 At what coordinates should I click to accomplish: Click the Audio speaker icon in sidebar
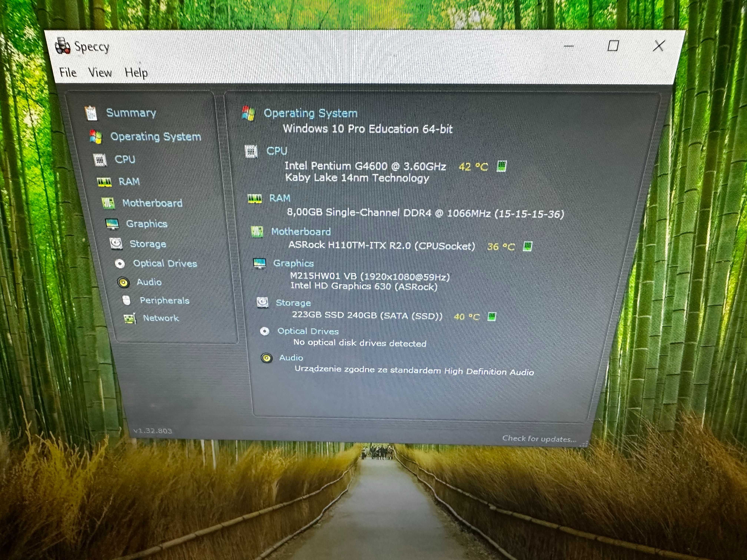click(x=123, y=282)
